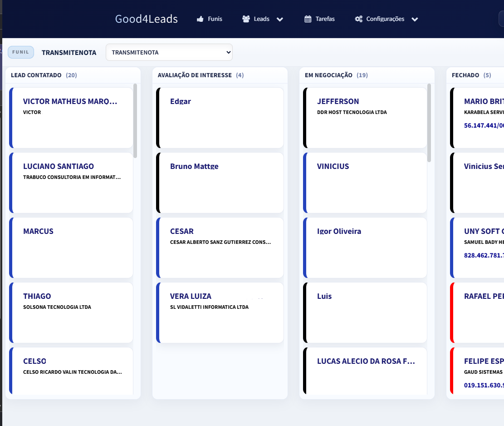Screen dimensions: 504x426
Task: Open the Funis menu item
Action: [215, 19]
